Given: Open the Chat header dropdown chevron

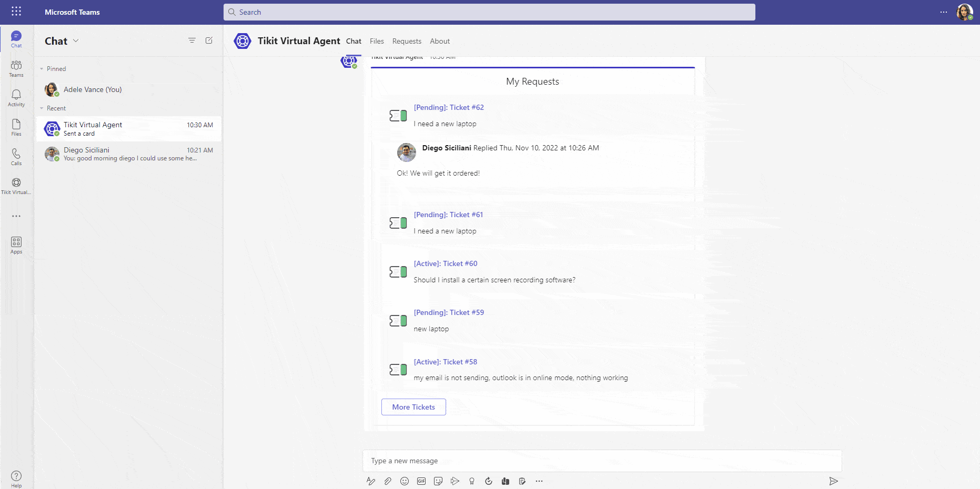Looking at the screenshot, I should click(76, 40).
